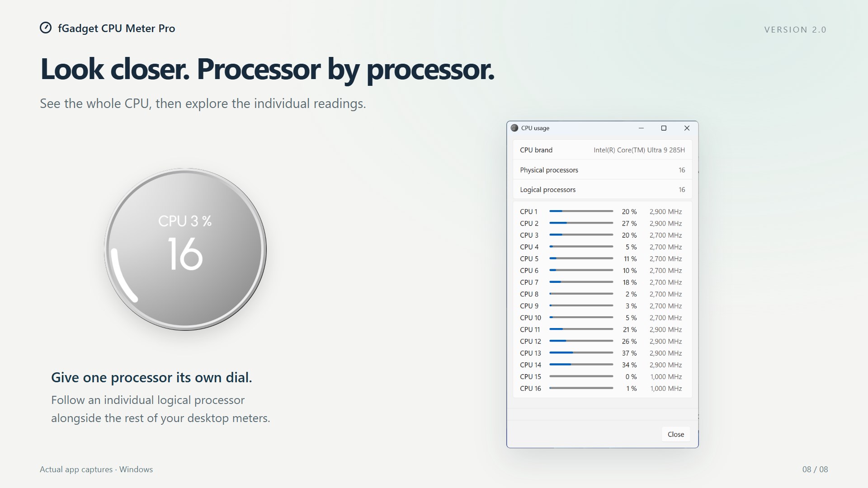The image size is (868, 488).
Task: Click the CPU 15 row label
Action: click(530, 377)
